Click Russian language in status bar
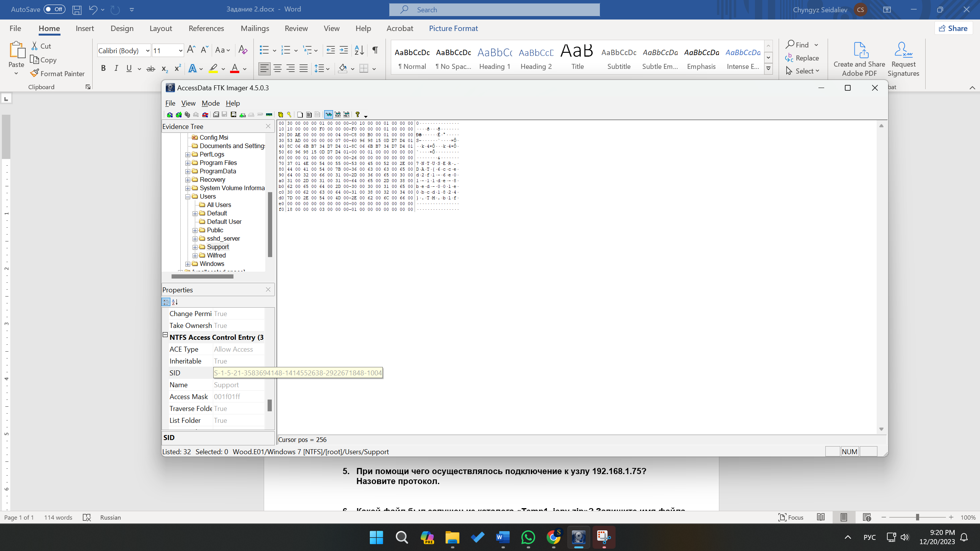Image resolution: width=980 pixels, height=551 pixels. tap(110, 517)
